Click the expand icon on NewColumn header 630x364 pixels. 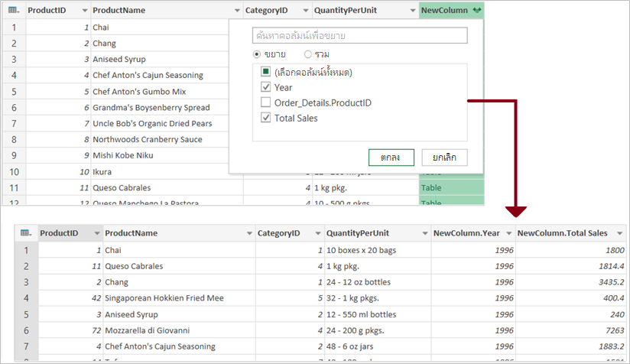tap(477, 11)
